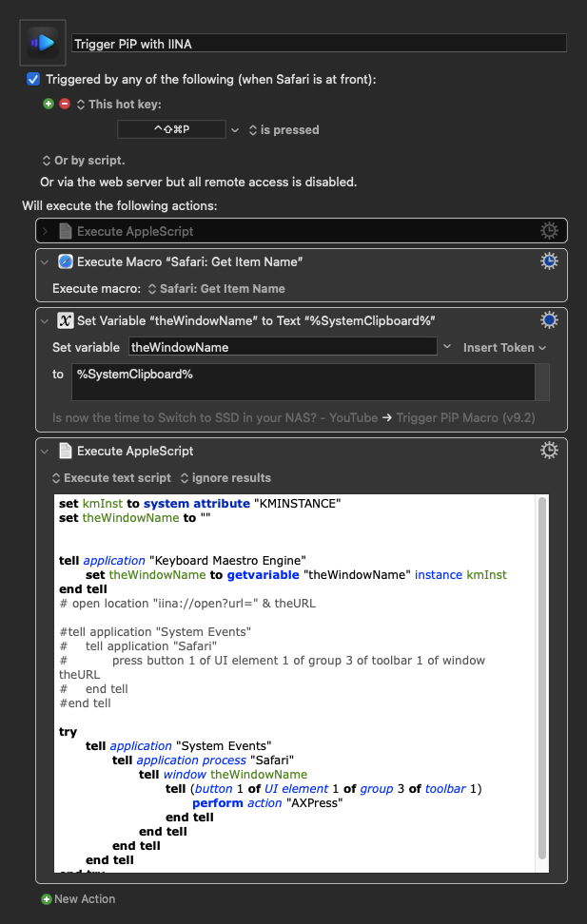Click 'Will execute the following actions' label
Image resolution: width=587 pixels, height=924 pixels.
coord(120,205)
